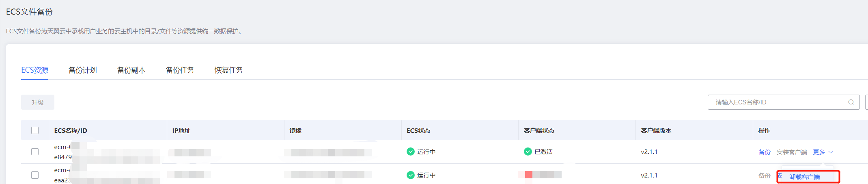Image resolution: width=868 pixels, height=184 pixels.
Task: Click green activated client status icon
Action: (x=528, y=152)
